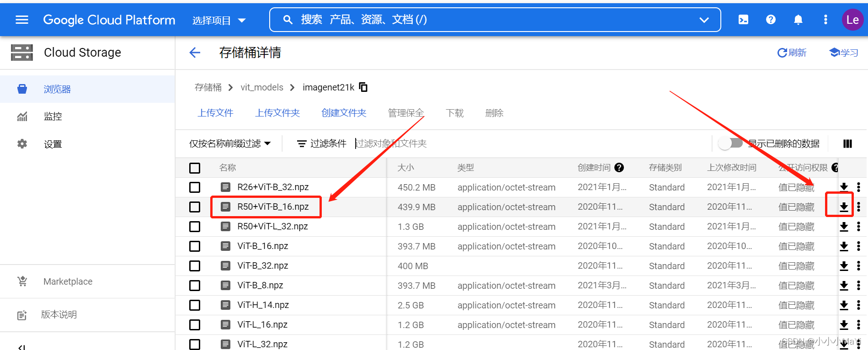Download R26+ViT-B_32.npz file
Screen dimensions: 868x350
click(x=844, y=187)
